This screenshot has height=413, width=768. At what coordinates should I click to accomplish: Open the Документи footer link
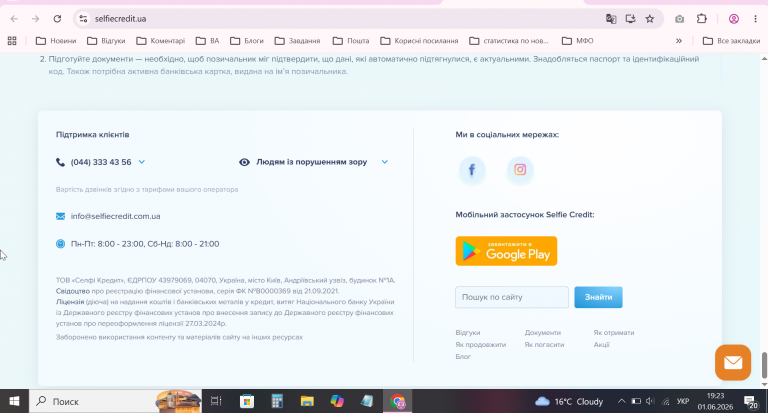[543, 333]
